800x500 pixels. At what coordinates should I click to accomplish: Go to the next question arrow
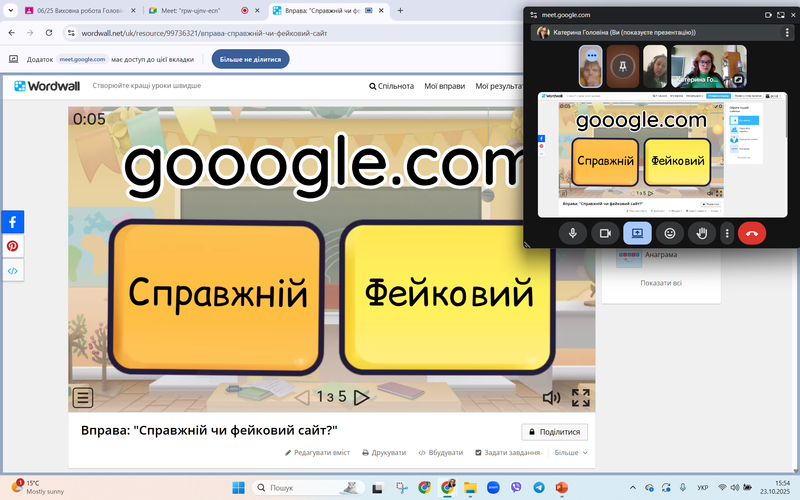pyautogui.click(x=362, y=398)
